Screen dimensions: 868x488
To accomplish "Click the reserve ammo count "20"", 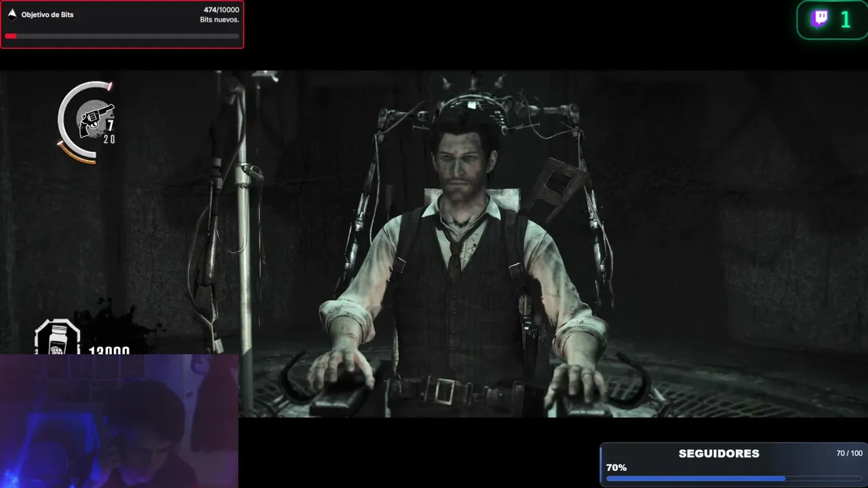I will 109,140.
